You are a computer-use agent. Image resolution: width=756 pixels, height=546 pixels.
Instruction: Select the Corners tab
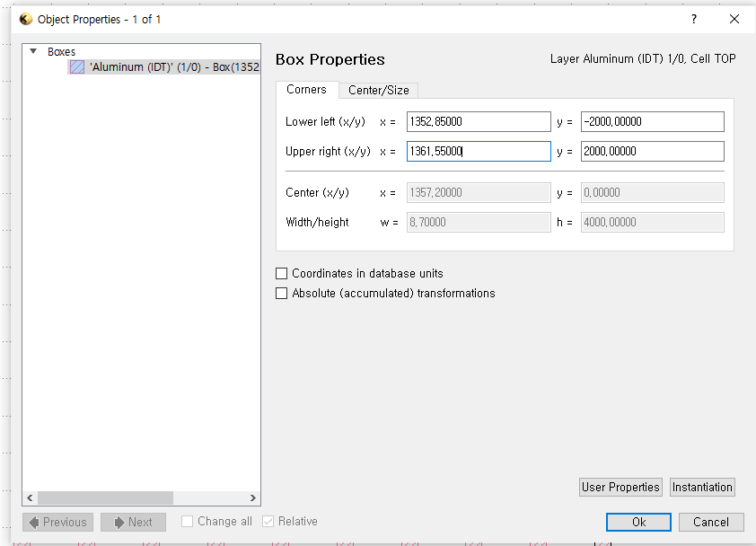(x=307, y=90)
